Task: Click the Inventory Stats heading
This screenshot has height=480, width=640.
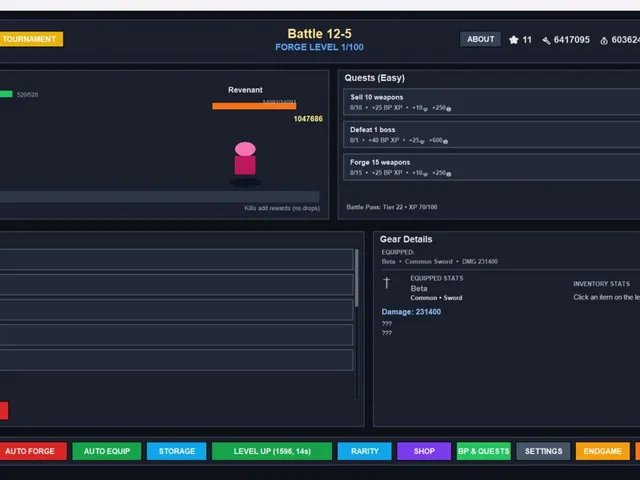Action: click(601, 284)
